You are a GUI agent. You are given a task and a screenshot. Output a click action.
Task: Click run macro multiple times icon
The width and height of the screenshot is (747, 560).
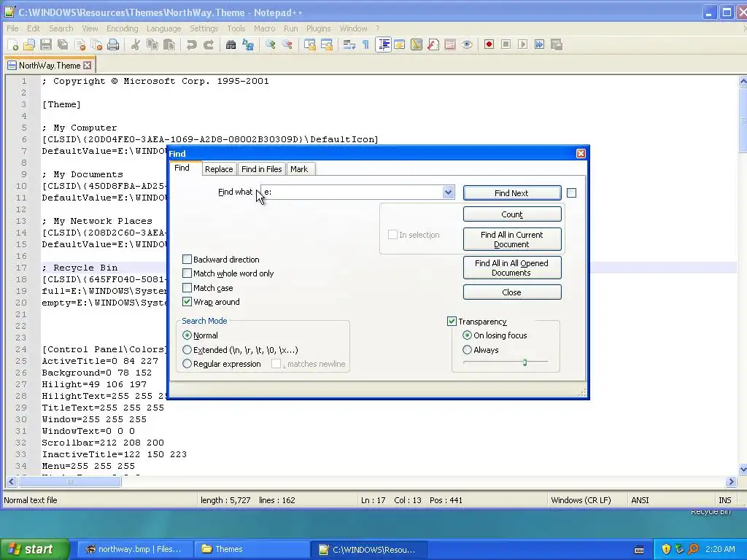pos(539,44)
